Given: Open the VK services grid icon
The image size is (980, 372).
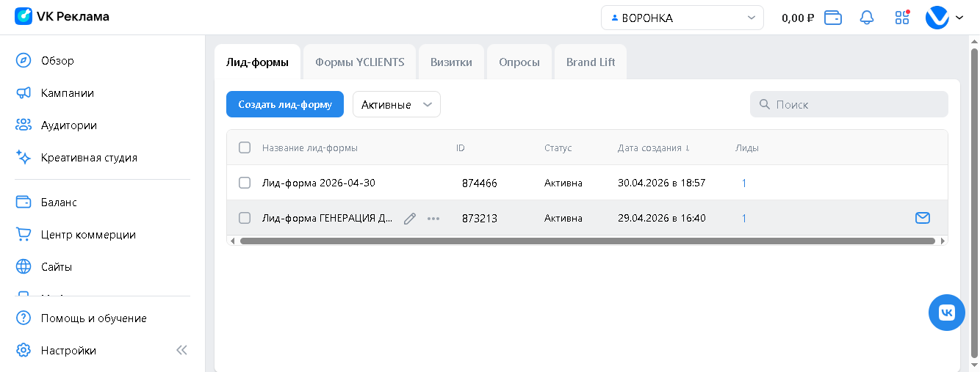Looking at the screenshot, I should (902, 18).
